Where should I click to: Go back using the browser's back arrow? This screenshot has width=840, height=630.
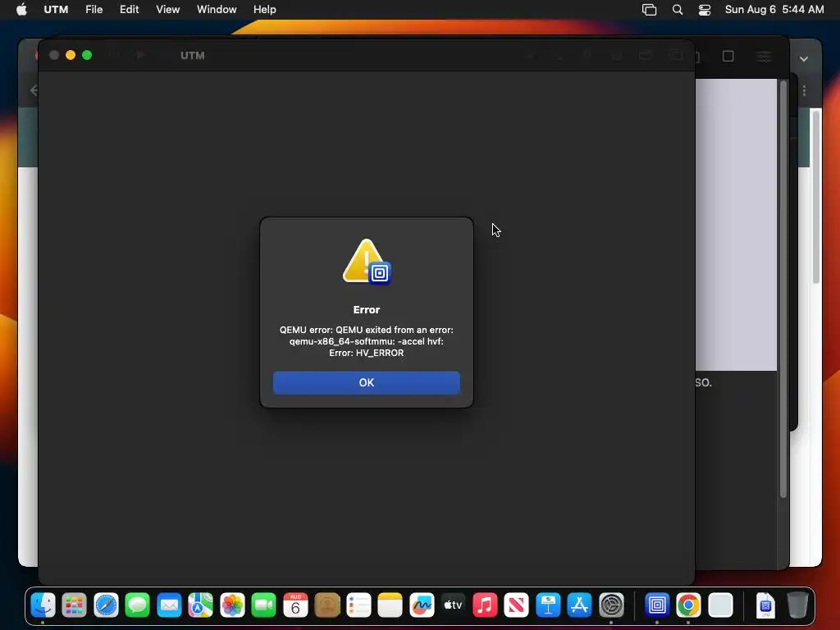click(x=33, y=90)
